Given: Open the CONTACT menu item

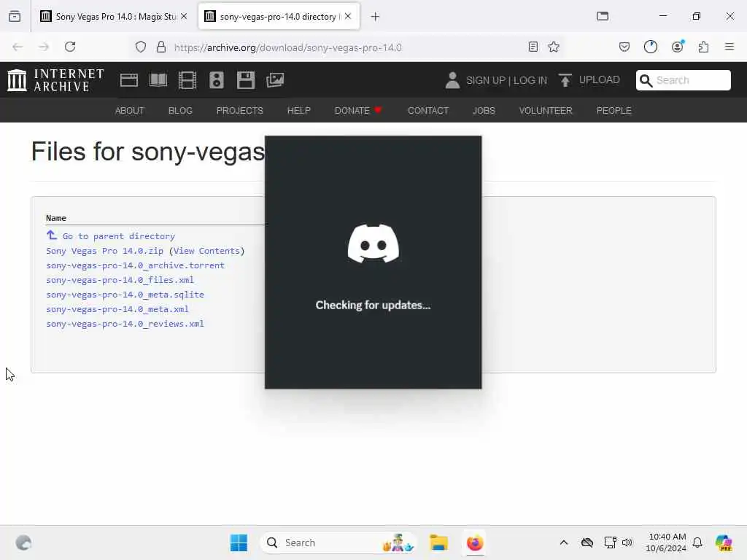Looking at the screenshot, I should (x=428, y=111).
